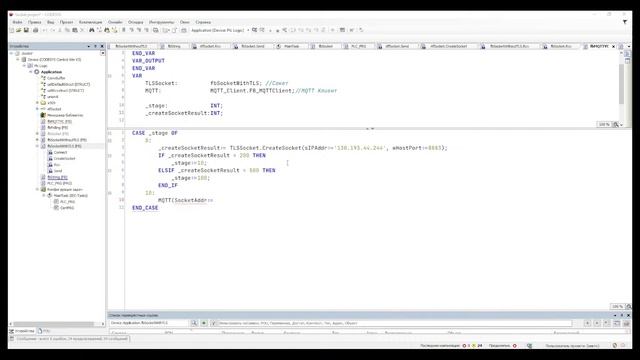Screen dimensions: 640x360
Task: Select PLC_PRG (PRG) in the tree
Action: coord(60,183)
